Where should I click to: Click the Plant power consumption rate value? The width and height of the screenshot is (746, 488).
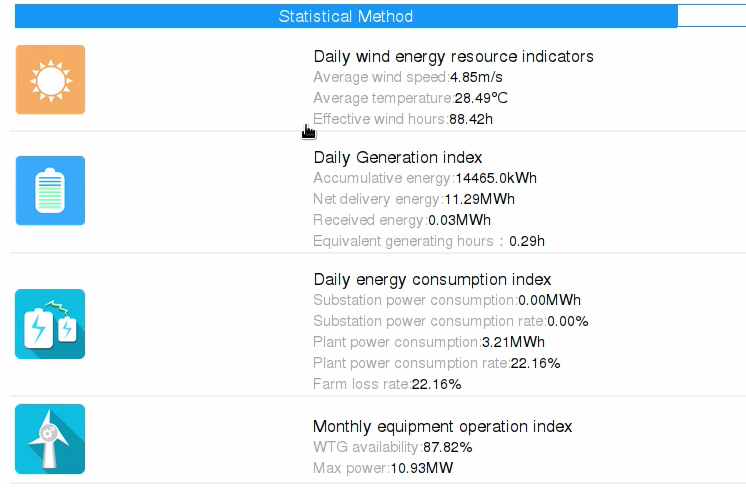[535, 363]
